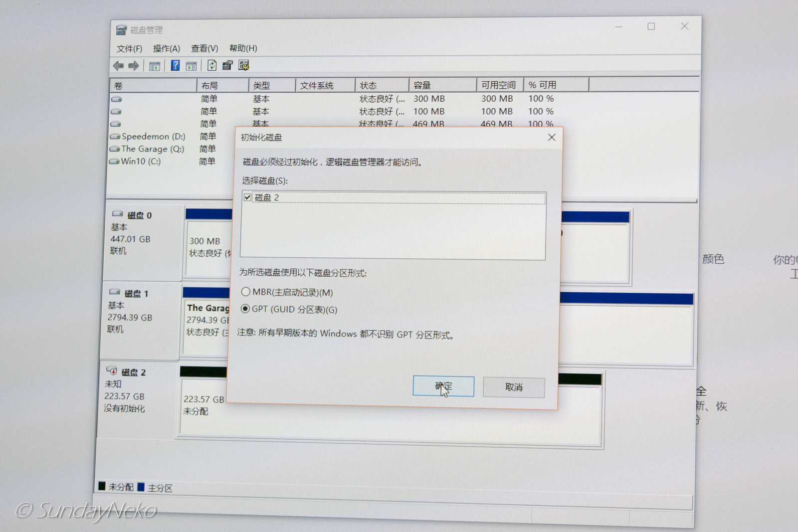This screenshot has width=798, height=532.
Task: Toggle the action pane toolbar icon
Action: pyautogui.click(x=191, y=66)
